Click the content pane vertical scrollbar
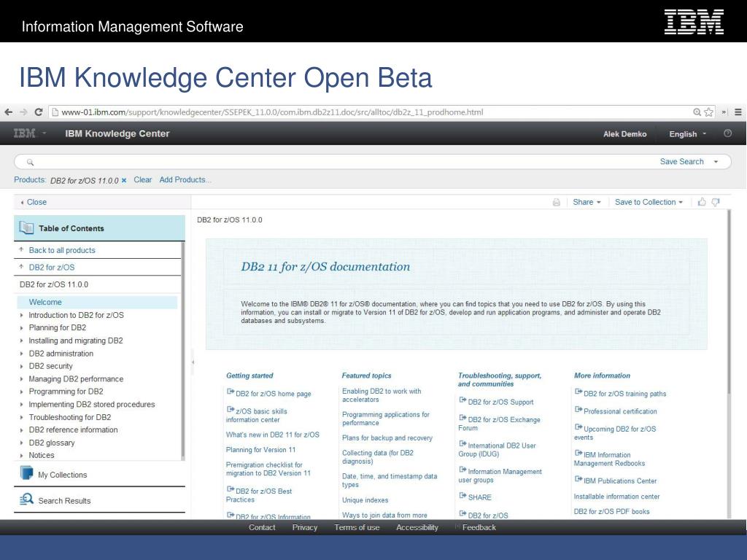 pyautogui.click(x=729, y=303)
